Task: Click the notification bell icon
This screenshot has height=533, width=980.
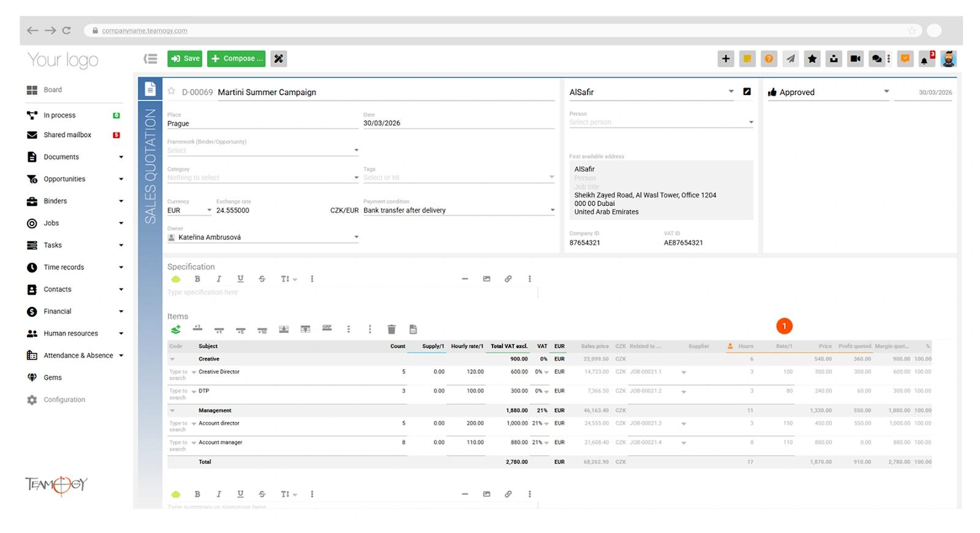Action: 925,59
